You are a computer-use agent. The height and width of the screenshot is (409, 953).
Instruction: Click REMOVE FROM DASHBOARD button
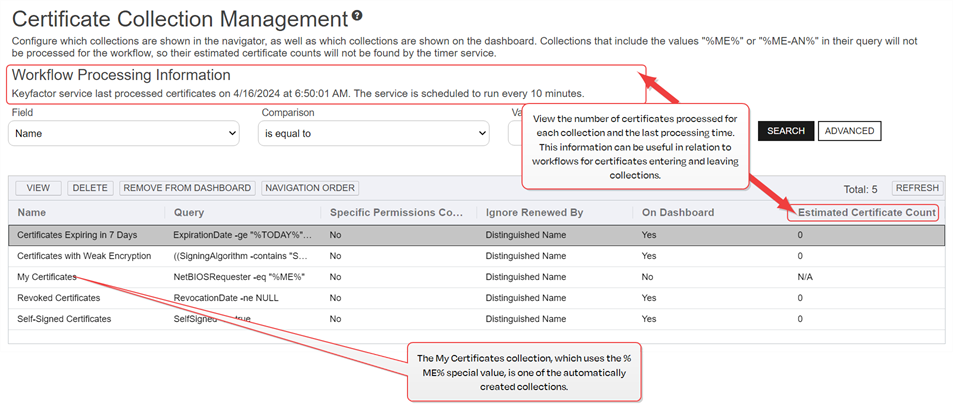coord(187,188)
